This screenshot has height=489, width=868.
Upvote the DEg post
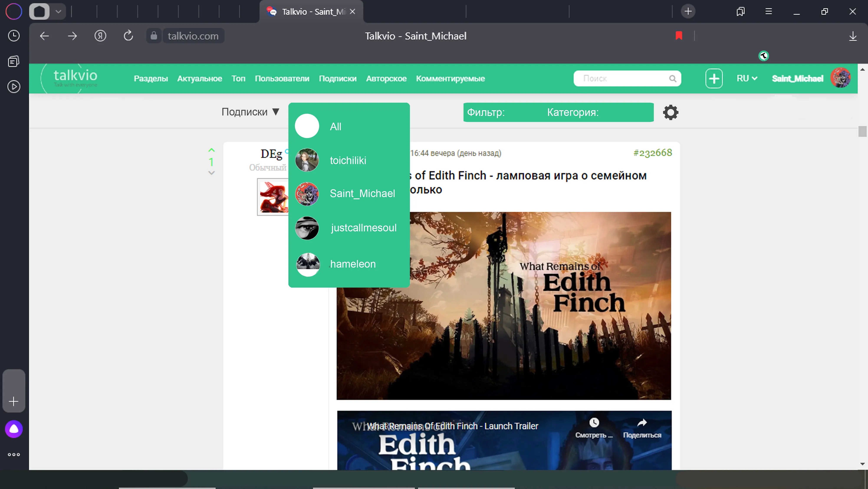pos(212,150)
